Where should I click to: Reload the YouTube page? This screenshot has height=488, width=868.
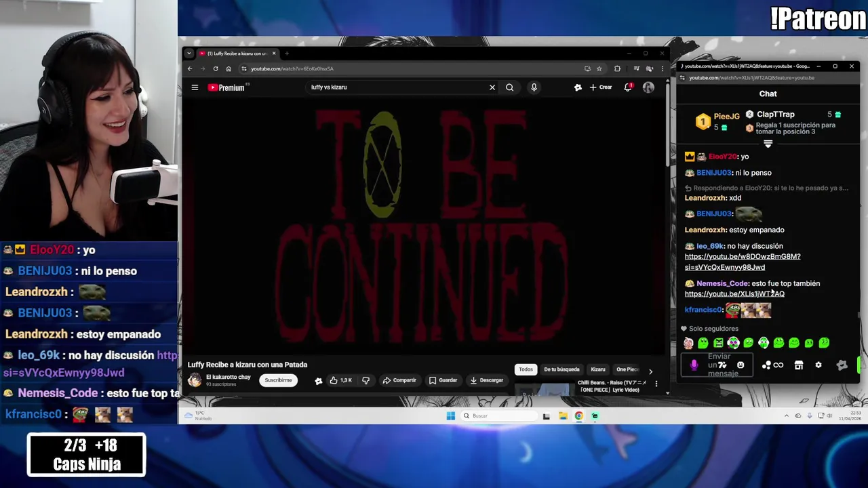click(216, 68)
